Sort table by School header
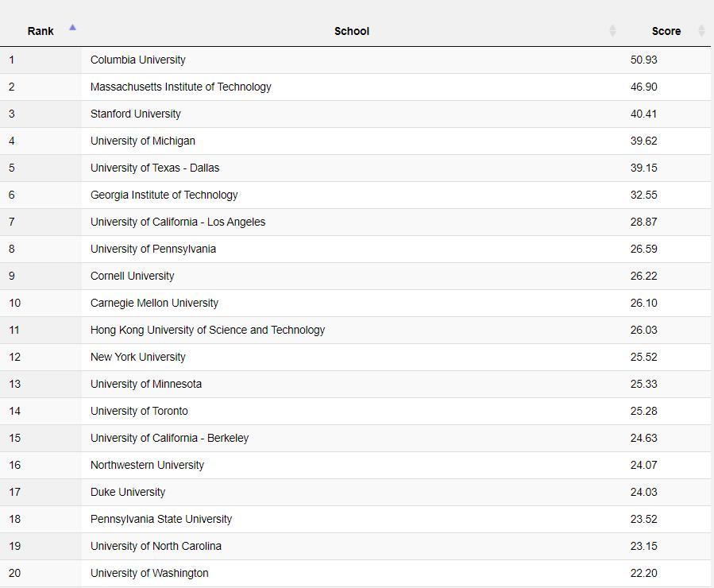The height and width of the screenshot is (588, 714). (x=351, y=31)
